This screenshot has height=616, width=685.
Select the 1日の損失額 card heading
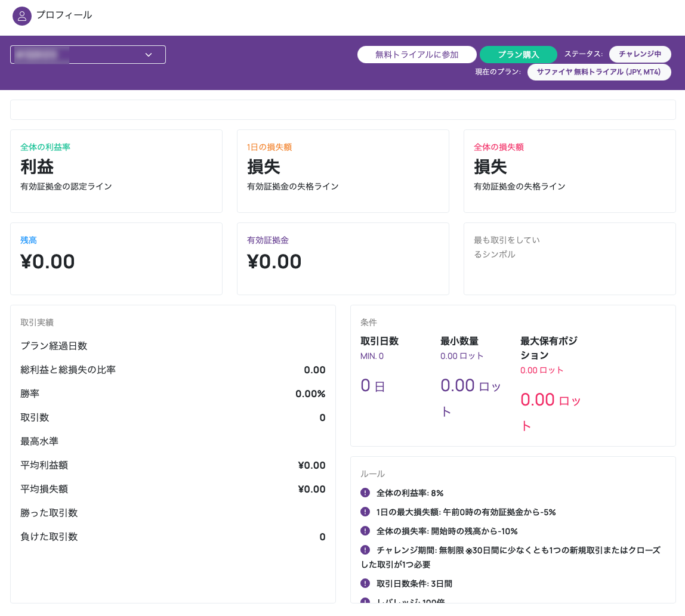coord(270,147)
